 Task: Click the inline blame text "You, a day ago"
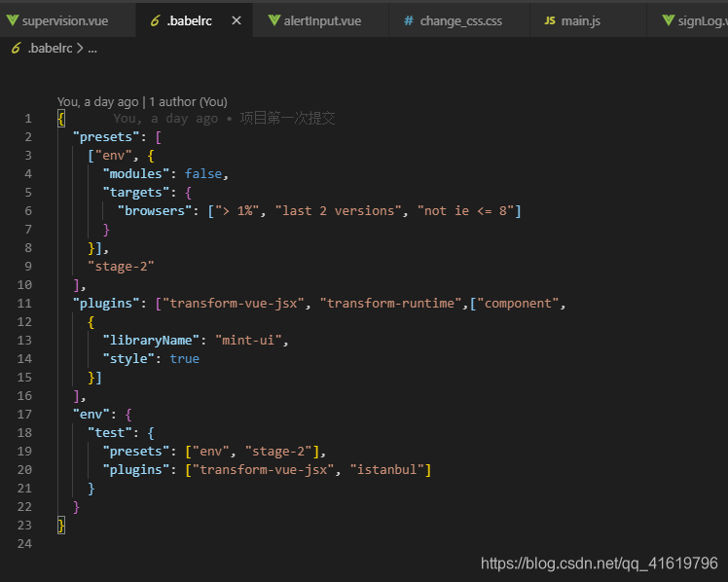(165, 119)
